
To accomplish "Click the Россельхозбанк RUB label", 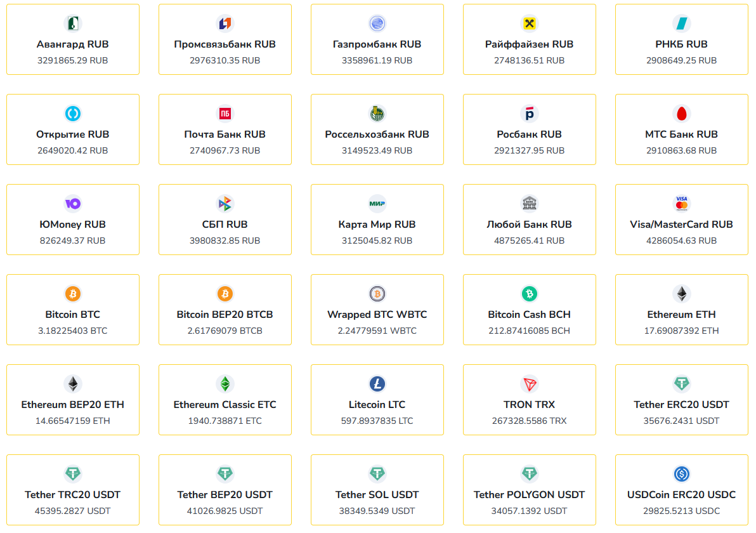I will pos(377,135).
